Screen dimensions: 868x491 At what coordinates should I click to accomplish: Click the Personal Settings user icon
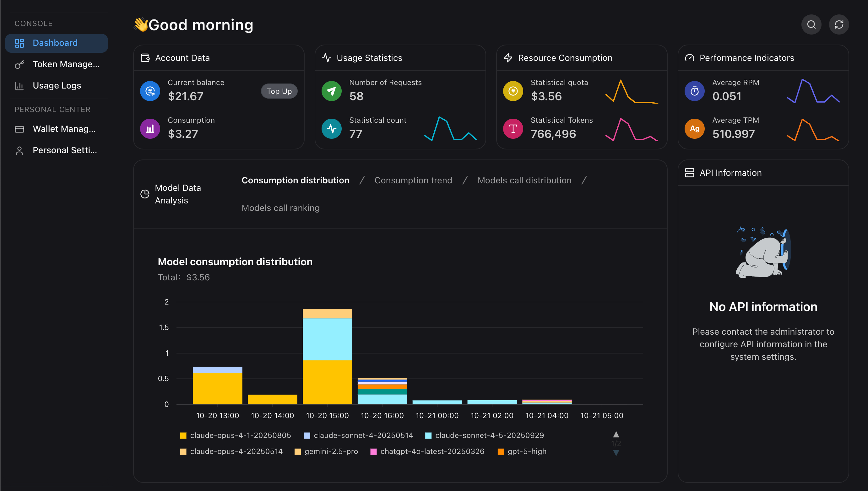[19, 150]
